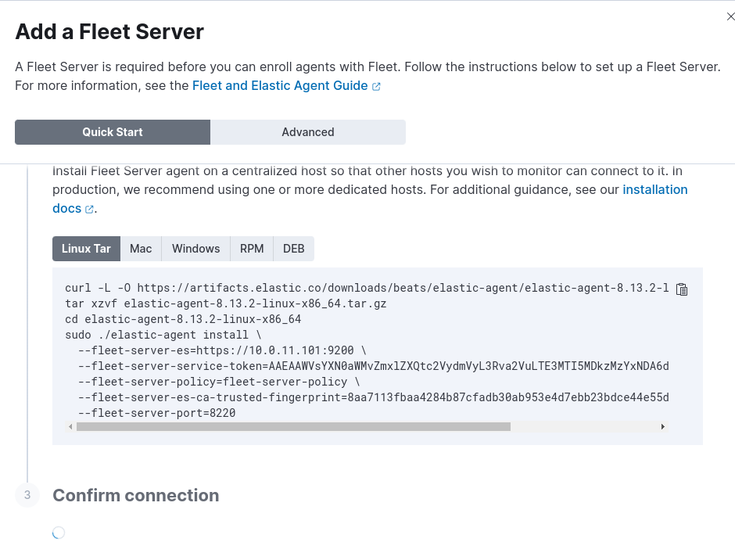Image resolution: width=735 pixels, height=560 pixels.
Task: Switch to the Quick Start tab
Action: [113, 132]
